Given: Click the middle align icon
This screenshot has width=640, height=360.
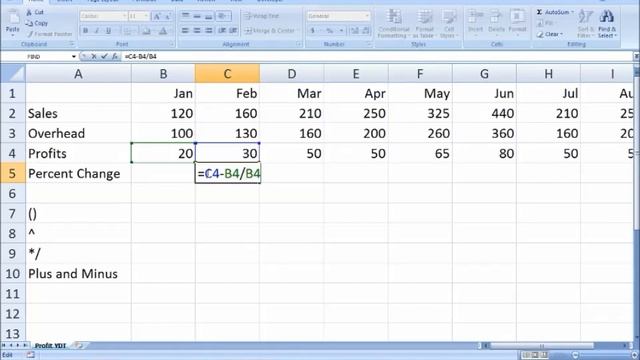Looking at the screenshot, I should [x=197, y=16].
